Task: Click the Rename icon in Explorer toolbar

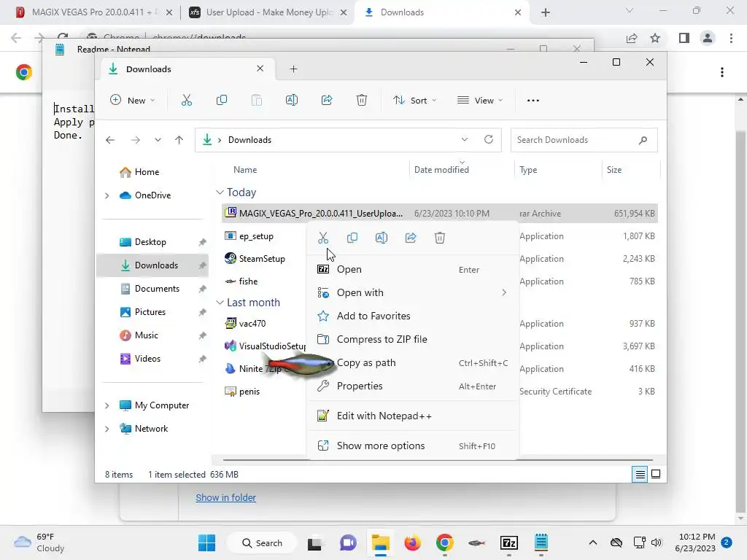Action: 292,100
